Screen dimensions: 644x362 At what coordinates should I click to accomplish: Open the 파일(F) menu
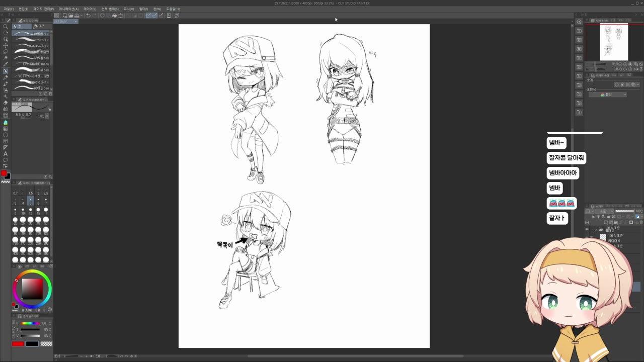[x=9, y=9]
